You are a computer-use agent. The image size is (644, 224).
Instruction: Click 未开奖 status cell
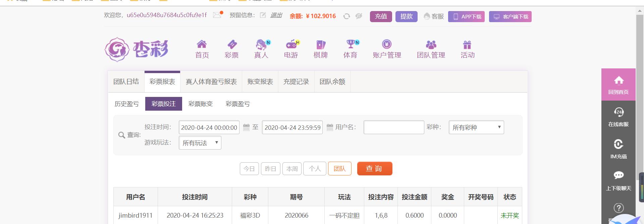(509, 215)
